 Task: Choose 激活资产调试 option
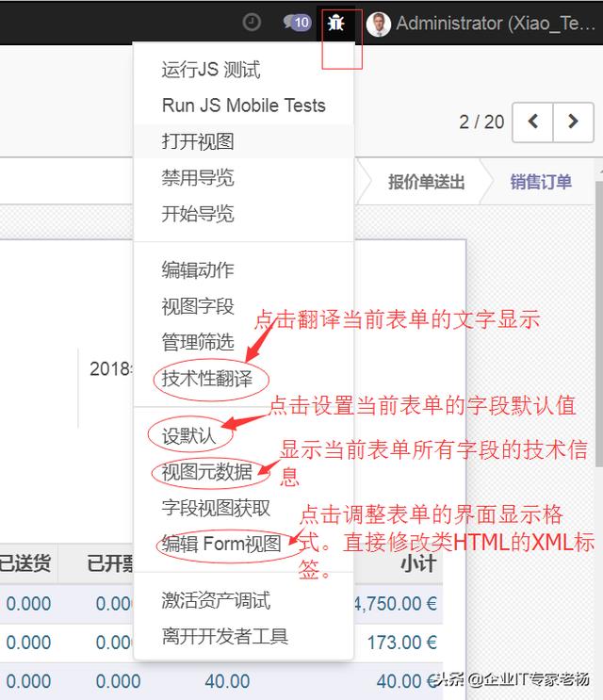pos(244,600)
